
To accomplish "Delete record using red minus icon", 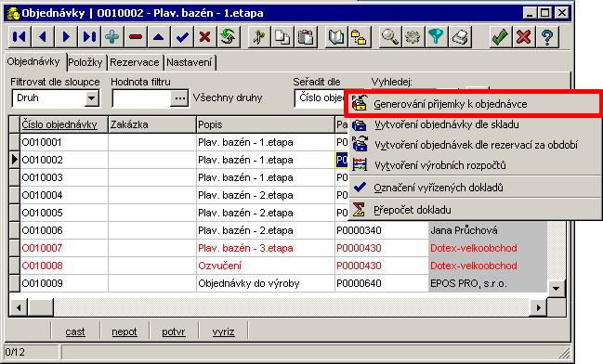I will click(136, 37).
